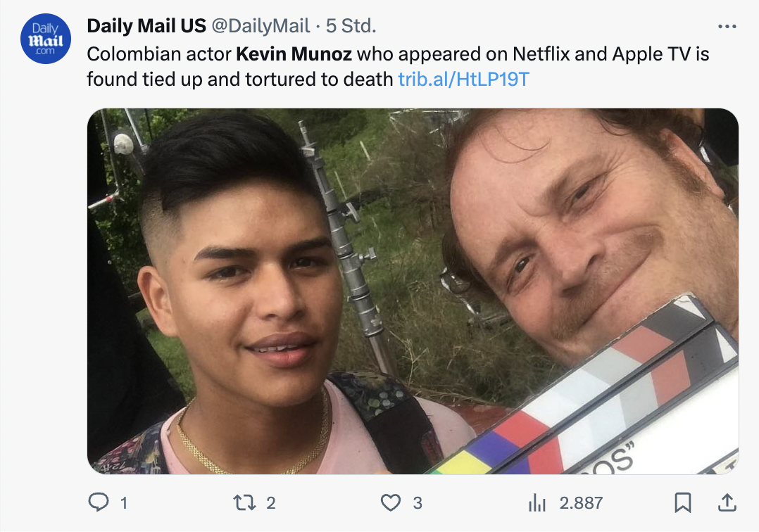
Task: Click the bold name Kevin Munoz
Action: click(x=293, y=53)
